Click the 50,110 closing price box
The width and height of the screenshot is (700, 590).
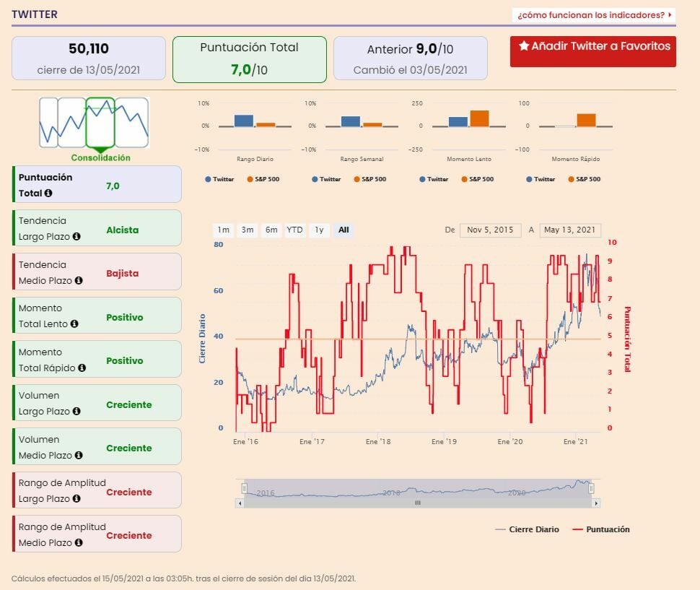coord(89,58)
